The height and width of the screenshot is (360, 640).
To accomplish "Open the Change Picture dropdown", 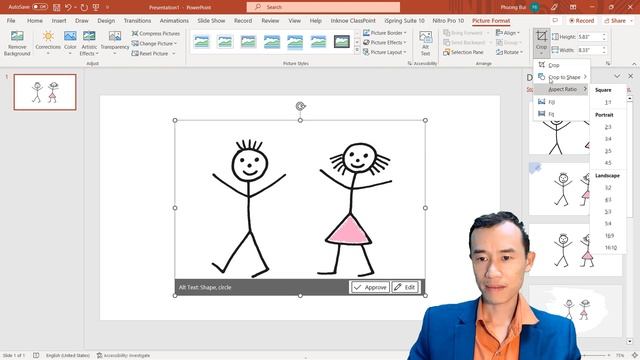I will pos(154,43).
